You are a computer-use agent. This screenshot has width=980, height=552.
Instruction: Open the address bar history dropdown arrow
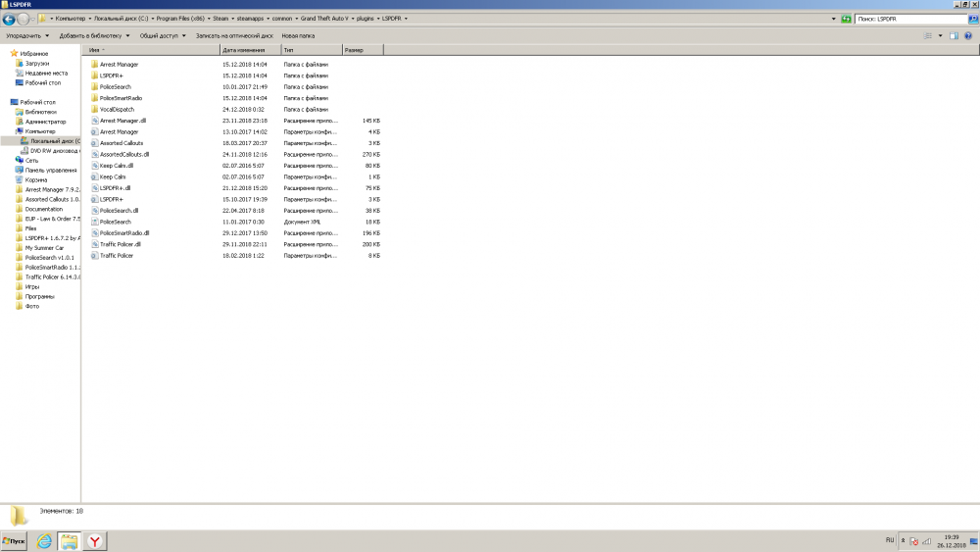833,19
